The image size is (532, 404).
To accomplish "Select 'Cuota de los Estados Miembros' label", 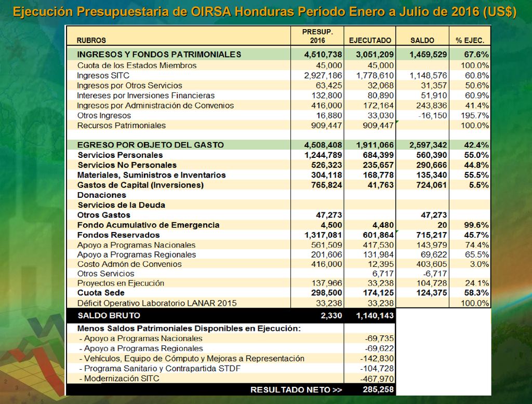I will tap(137, 65).
